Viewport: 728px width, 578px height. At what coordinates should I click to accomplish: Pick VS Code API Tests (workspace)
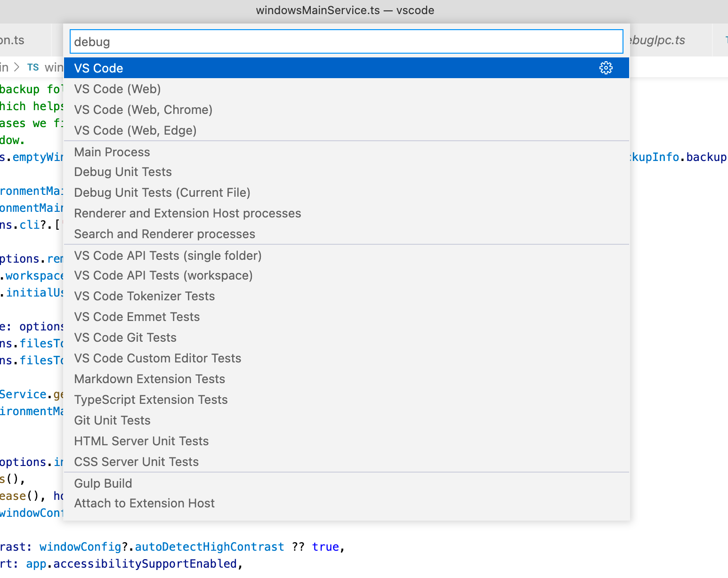click(163, 275)
